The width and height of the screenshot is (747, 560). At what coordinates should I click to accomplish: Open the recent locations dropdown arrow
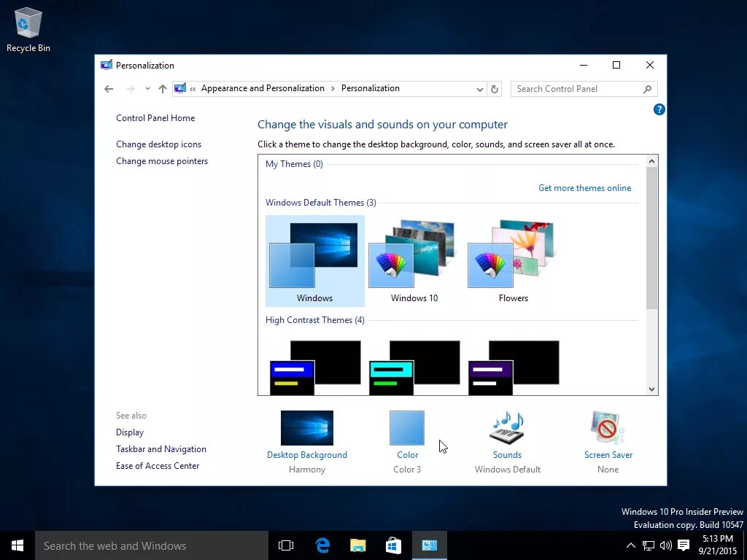coord(147,89)
